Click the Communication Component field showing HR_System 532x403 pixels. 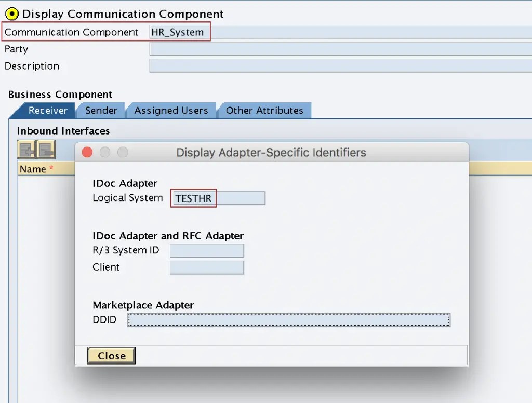coord(179,32)
